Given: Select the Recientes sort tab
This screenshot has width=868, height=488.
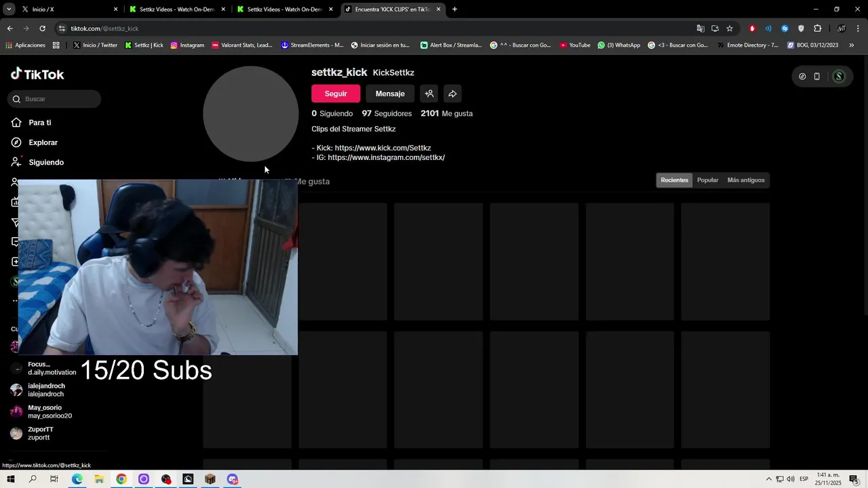Looking at the screenshot, I should point(674,180).
